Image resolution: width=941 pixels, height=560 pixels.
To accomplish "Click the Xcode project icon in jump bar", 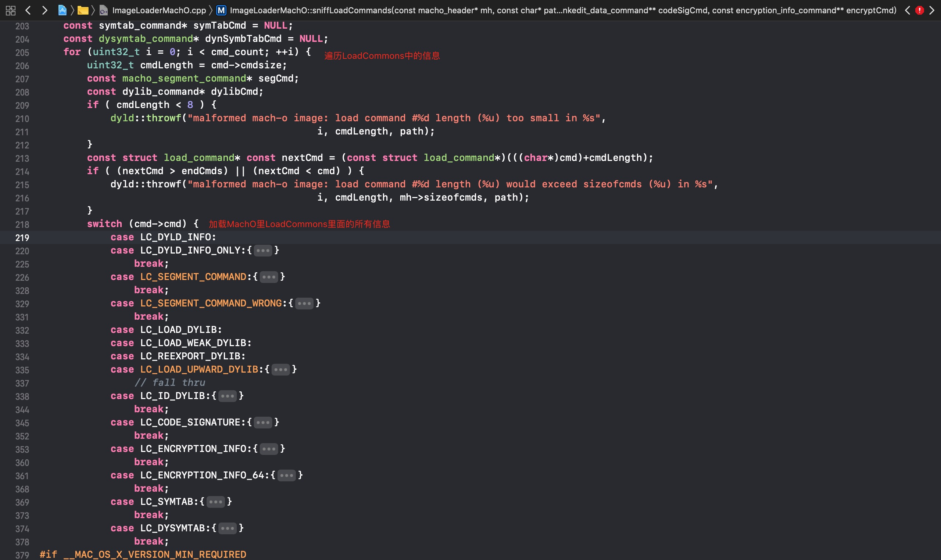I will tap(62, 10).
